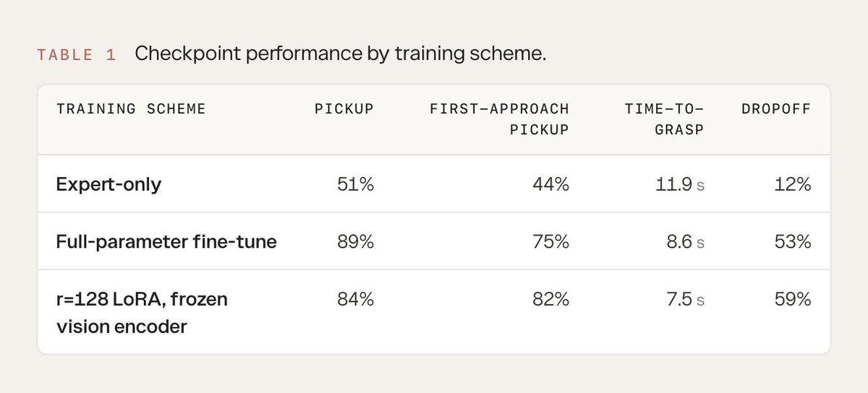The height and width of the screenshot is (393, 868).
Task: Click the 8.6 s time-to-grasp value
Action: pos(685,241)
